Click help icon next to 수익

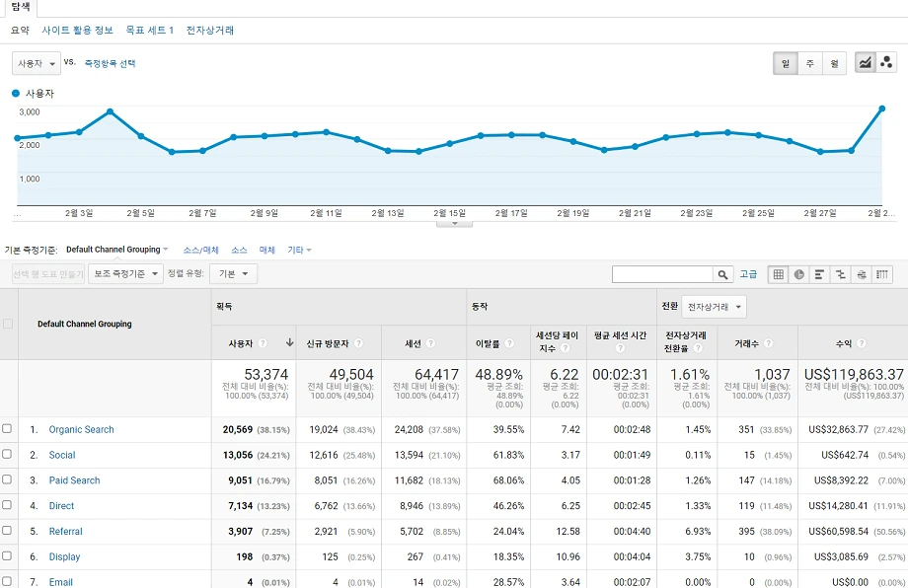coord(861,343)
